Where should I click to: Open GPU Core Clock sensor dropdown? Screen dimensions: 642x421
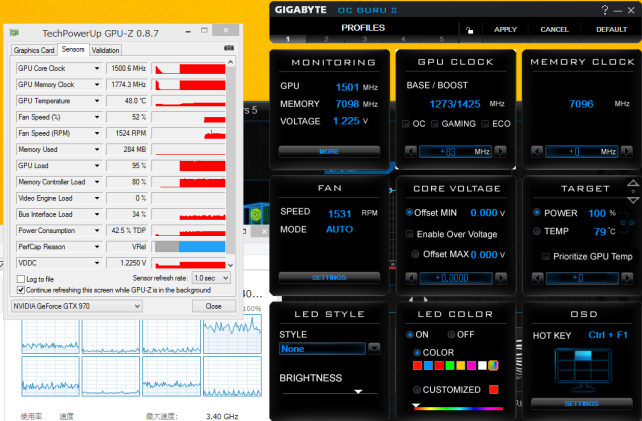point(97,68)
